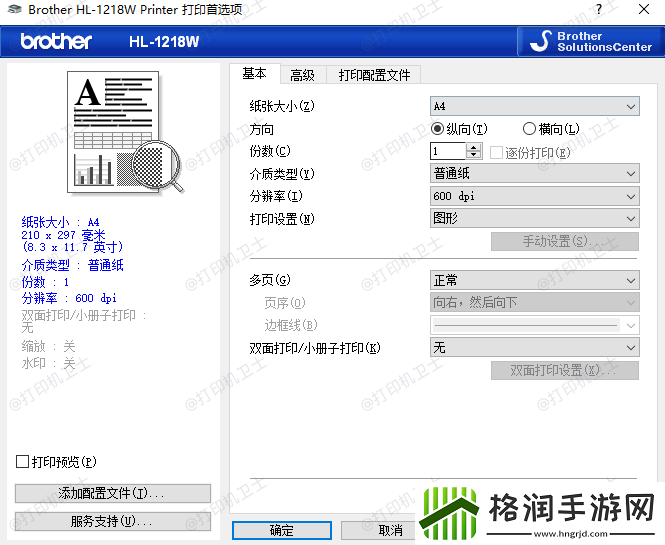
Task: Open the 打印配置文件 tab
Action: (x=374, y=75)
